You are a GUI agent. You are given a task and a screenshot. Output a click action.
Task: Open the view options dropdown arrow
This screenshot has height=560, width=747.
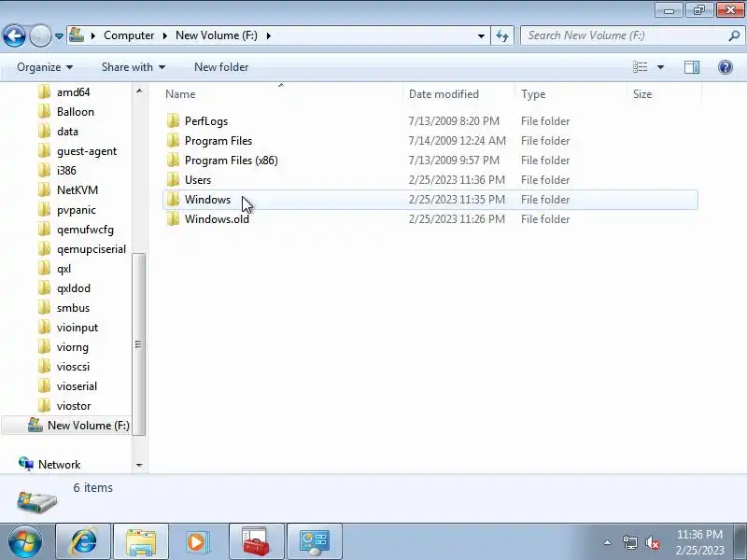click(660, 67)
